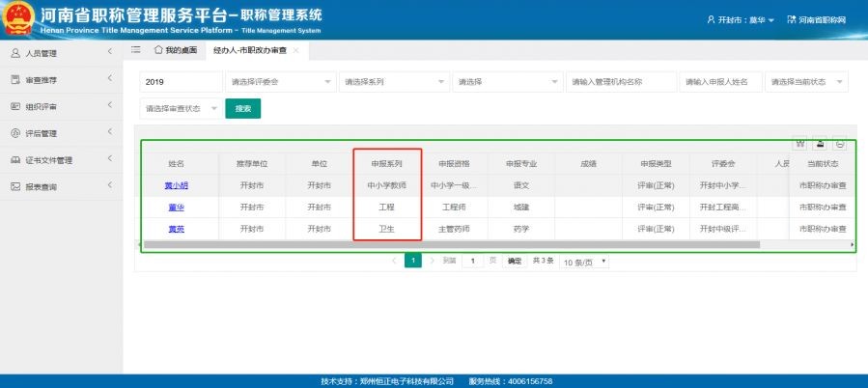The width and height of the screenshot is (868, 388).
Task: Click the user avatar icon in header
Action: click(x=712, y=19)
